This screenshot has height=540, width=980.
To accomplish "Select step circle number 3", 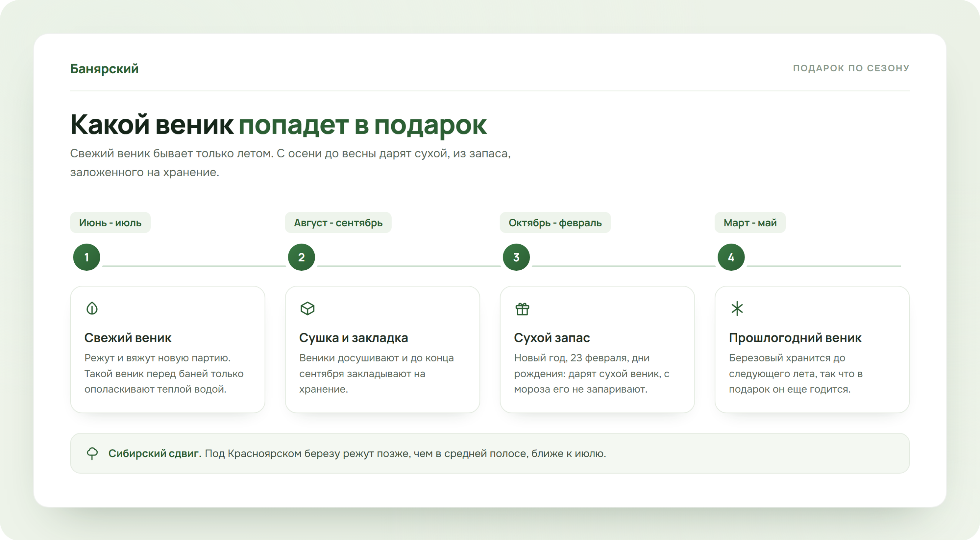I will (516, 257).
